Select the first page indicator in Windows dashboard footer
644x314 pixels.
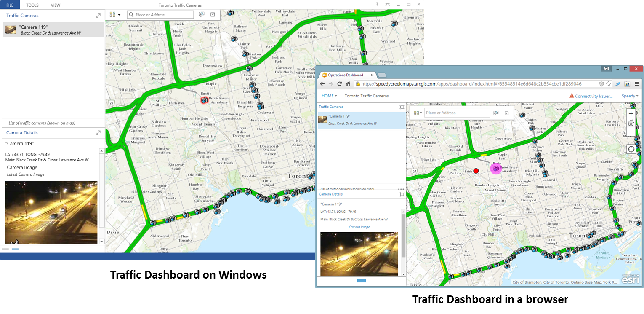pos(5,250)
